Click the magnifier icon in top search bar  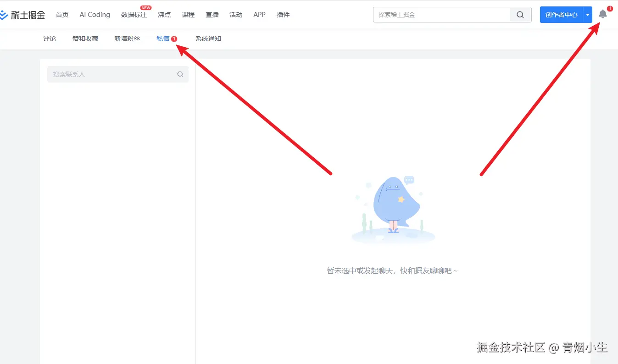520,14
